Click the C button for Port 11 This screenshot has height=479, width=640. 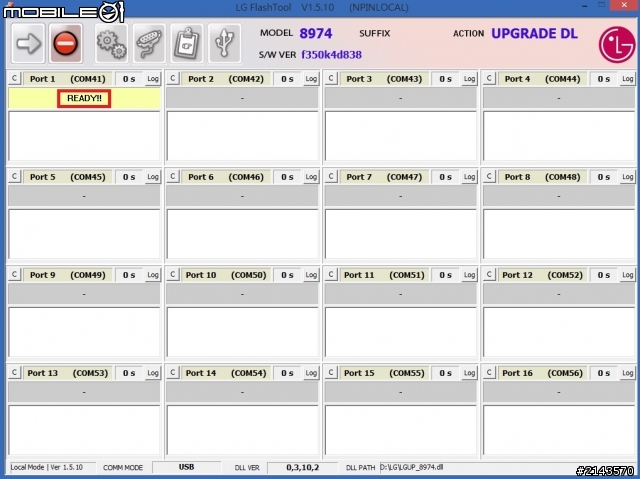pos(331,274)
